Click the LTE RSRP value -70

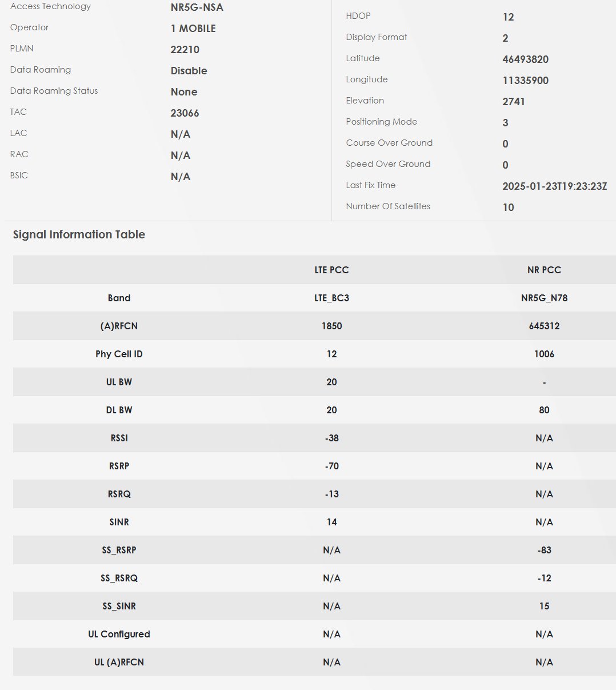tap(331, 466)
